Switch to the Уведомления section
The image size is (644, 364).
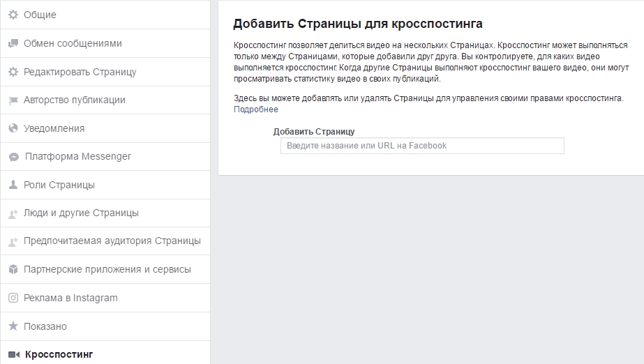pos(54,128)
